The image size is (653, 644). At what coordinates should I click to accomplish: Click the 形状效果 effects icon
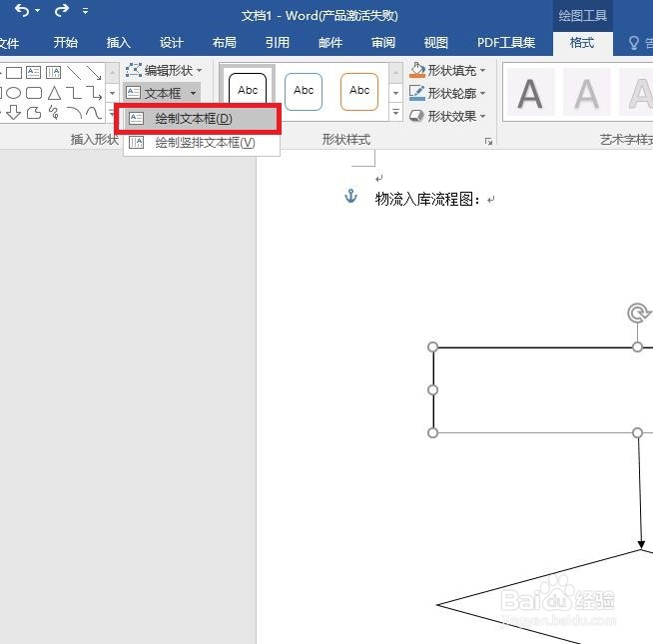coord(416,116)
